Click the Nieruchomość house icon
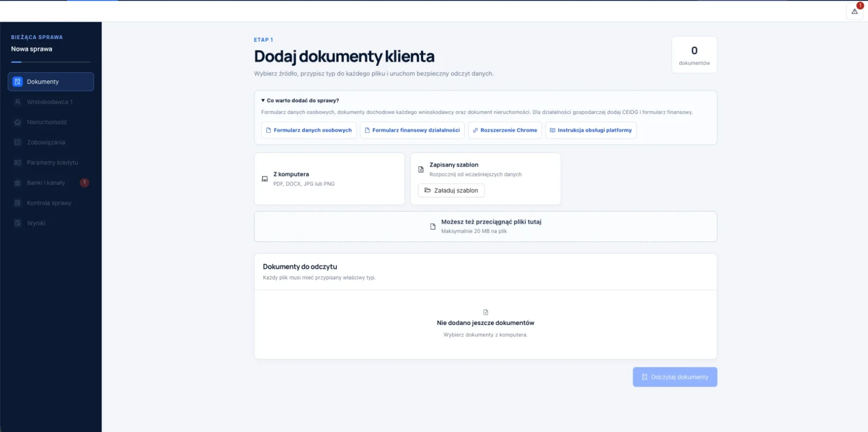Image resolution: width=868 pixels, height=432 pixels. [x=17, y=122]
